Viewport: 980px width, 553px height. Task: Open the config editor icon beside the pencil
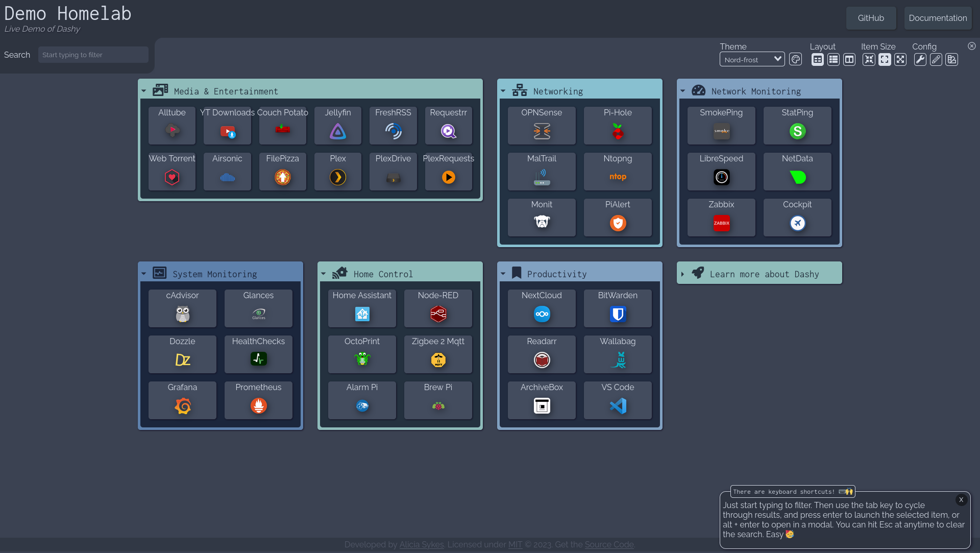coord(951,60)
